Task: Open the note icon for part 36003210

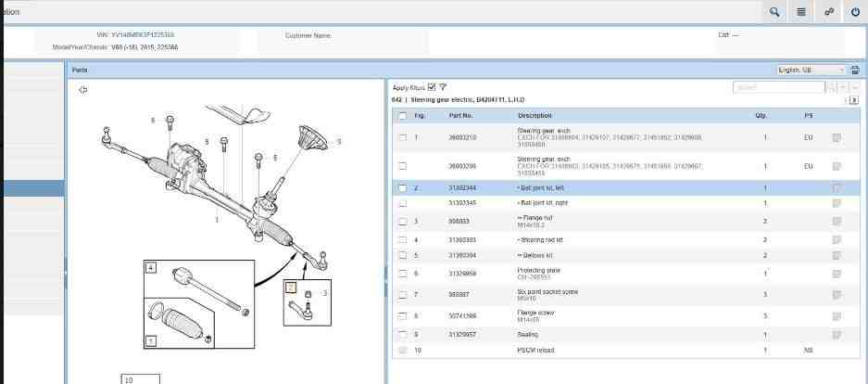Action: click(x=837, y=137)
